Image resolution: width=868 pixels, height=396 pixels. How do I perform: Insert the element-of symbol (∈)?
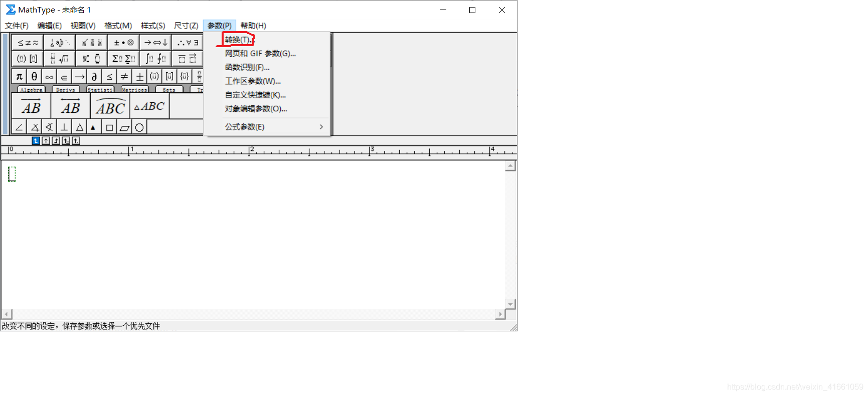click(64, 76)
